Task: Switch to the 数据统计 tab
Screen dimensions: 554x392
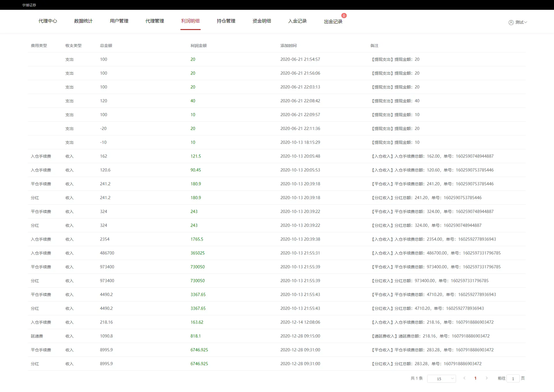Action: click(83, 21)
